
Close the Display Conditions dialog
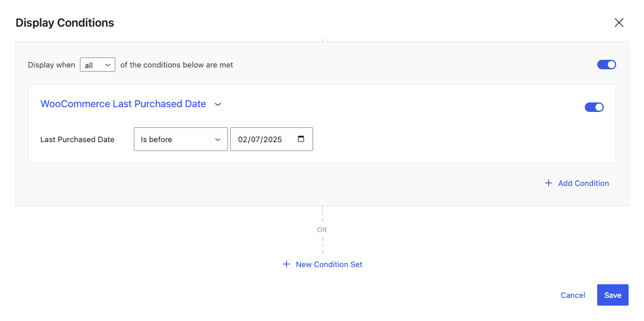[619, 23]
